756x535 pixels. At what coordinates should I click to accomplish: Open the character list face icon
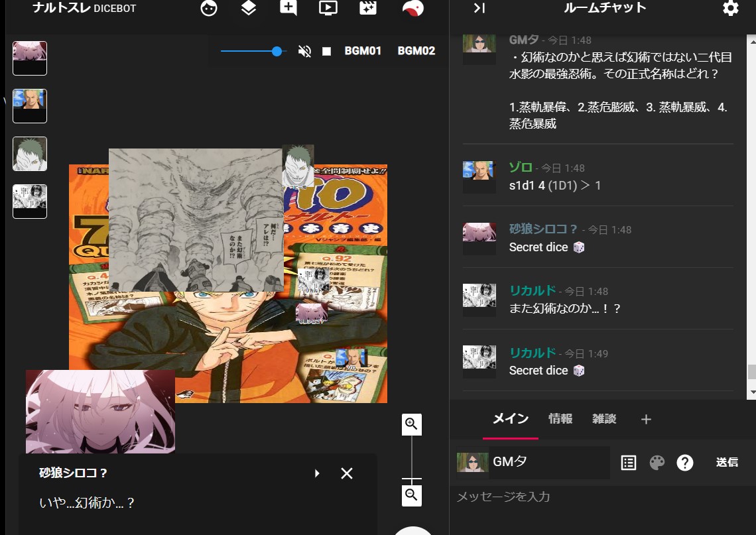tap(209, 8)
